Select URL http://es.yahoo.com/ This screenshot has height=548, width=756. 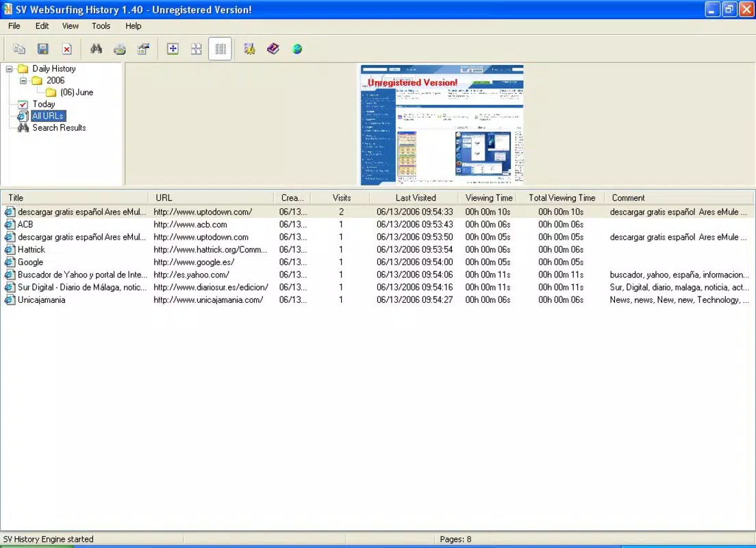(191, 275)
